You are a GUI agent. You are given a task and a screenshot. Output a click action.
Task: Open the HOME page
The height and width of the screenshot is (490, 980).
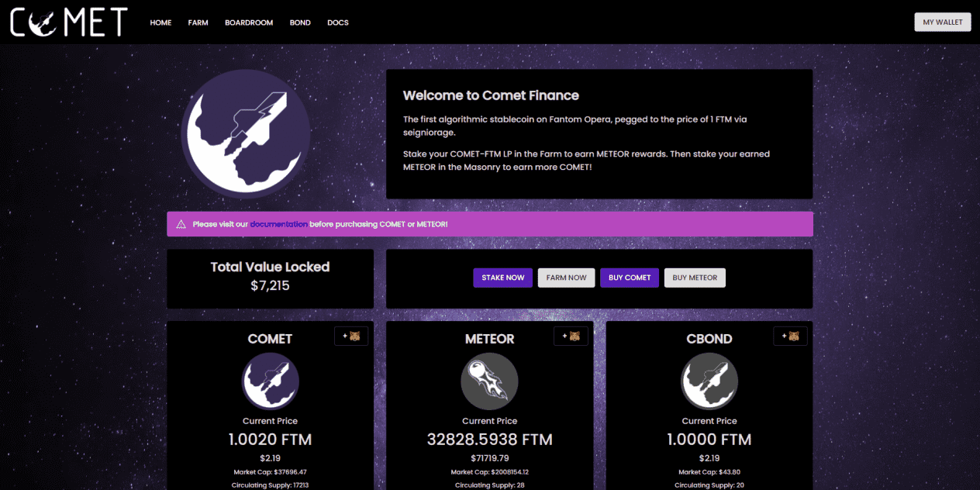(160, 22)
